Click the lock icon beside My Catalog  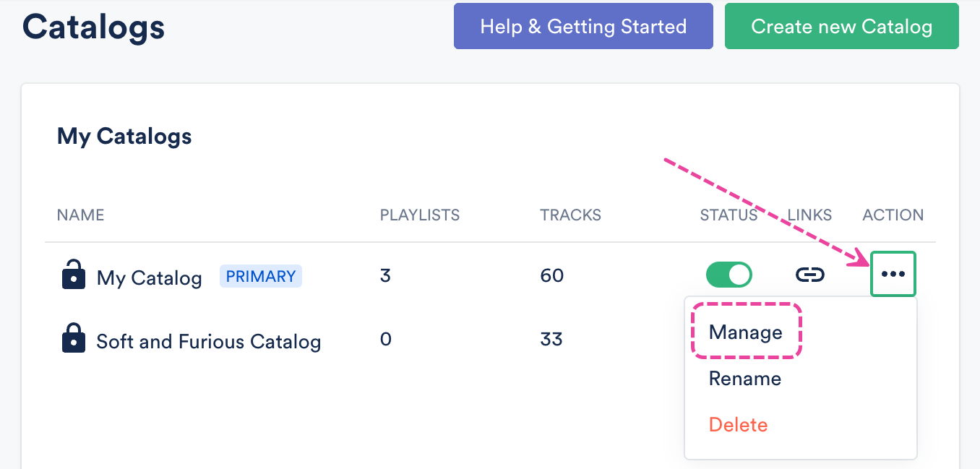(x=74, y=275)
